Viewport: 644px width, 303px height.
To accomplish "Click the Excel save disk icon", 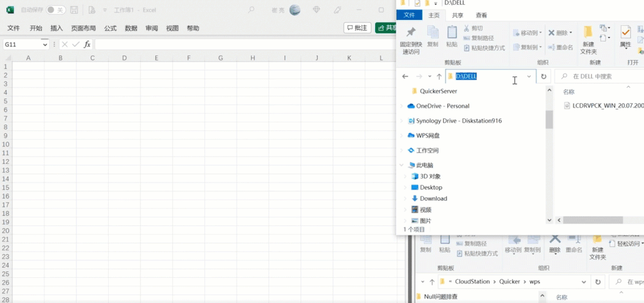I will click(x=74, y=10).
